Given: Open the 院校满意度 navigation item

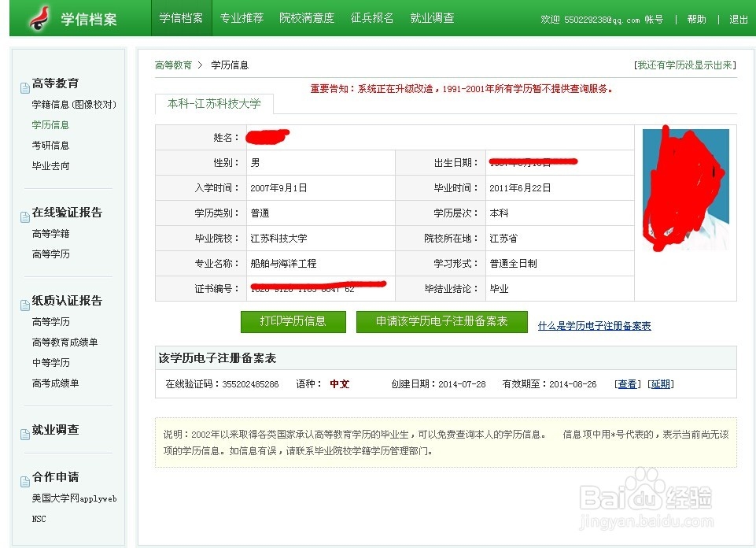Looking at the screenshot, I should [307, 18].
